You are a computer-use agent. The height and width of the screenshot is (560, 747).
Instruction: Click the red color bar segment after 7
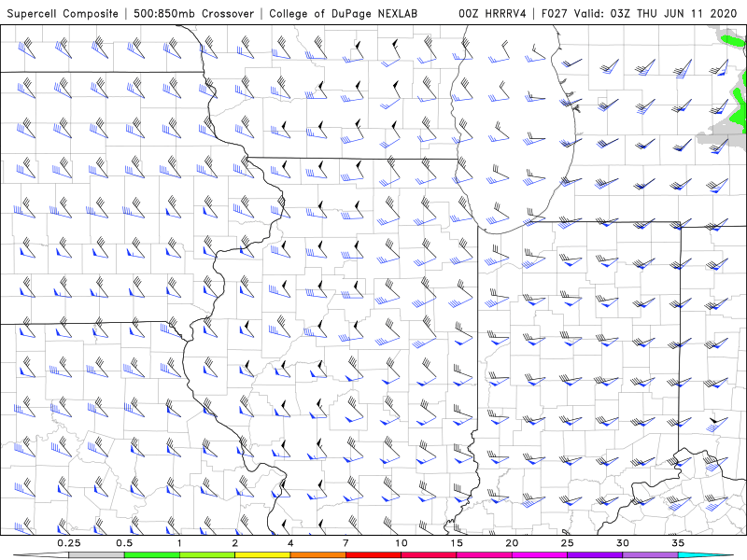(373, 555)
